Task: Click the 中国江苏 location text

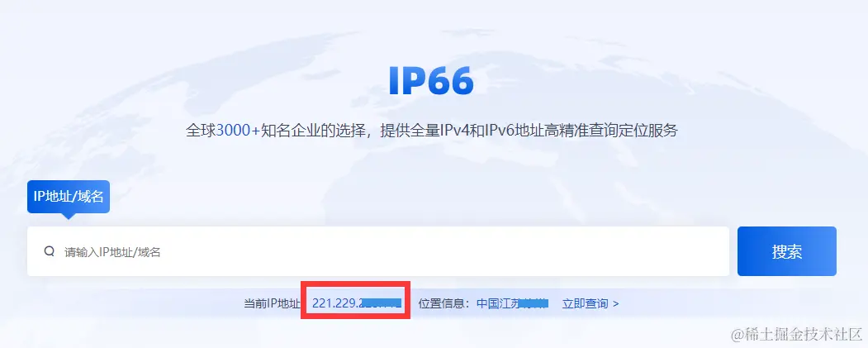Action: [512, 303]
